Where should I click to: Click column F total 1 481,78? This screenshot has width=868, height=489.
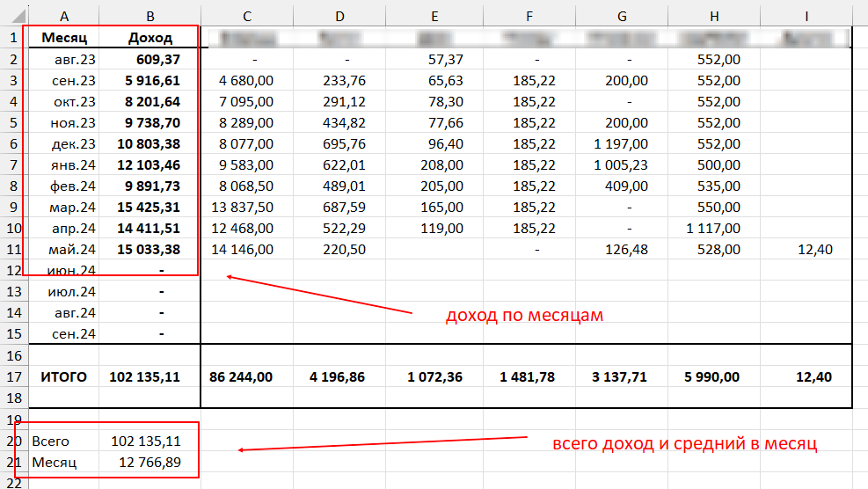(x=529, y=376)
